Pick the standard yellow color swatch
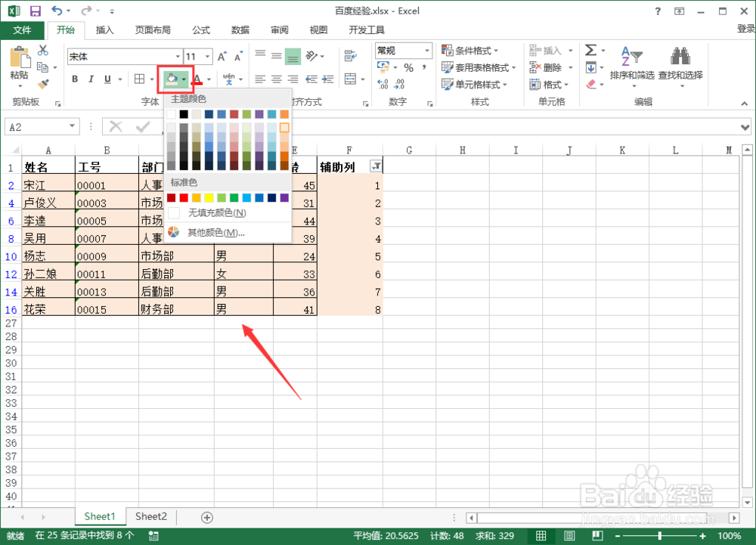756x545 pixels. [209, 197]
